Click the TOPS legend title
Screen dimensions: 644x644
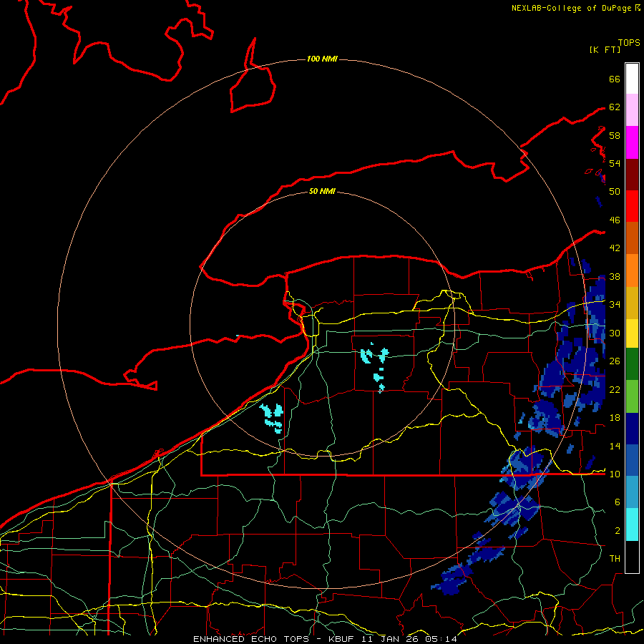tap(629, 42)
